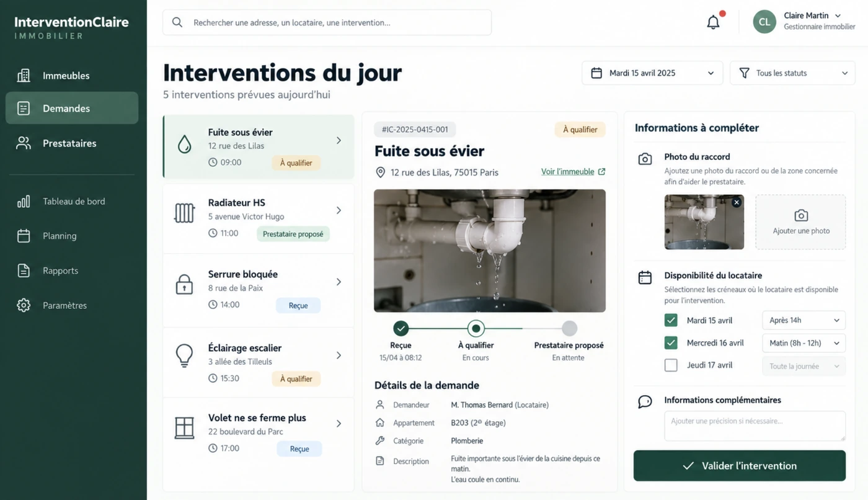Click the water drop icon for Fuite sous évier
The height and width of the screenshot is (500, 868).
(184, 145)
